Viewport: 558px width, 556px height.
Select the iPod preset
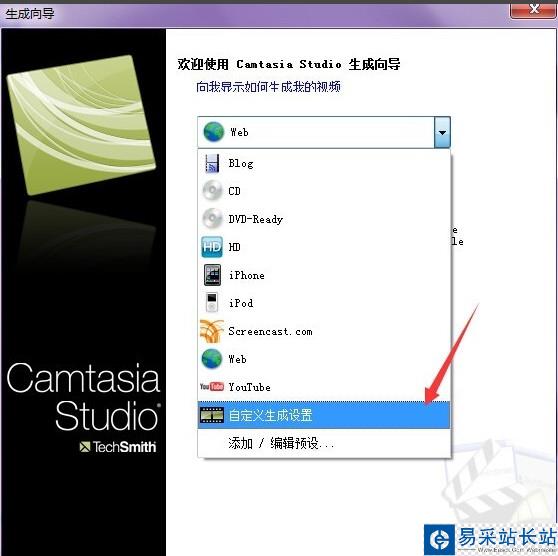[x=324, y=303]
